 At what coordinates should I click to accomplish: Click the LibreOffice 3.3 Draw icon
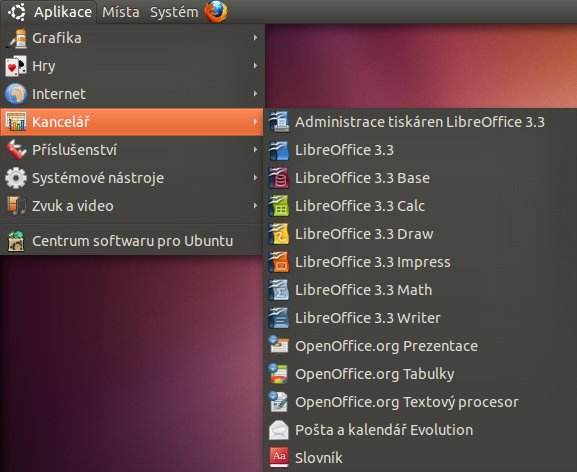[x=279, y=234]
